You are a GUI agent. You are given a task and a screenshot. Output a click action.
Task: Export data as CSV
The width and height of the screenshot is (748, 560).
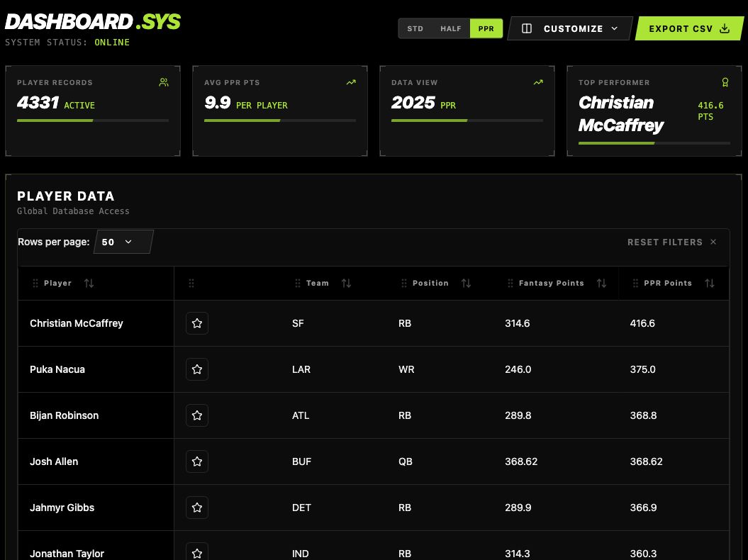click(689, 28)
